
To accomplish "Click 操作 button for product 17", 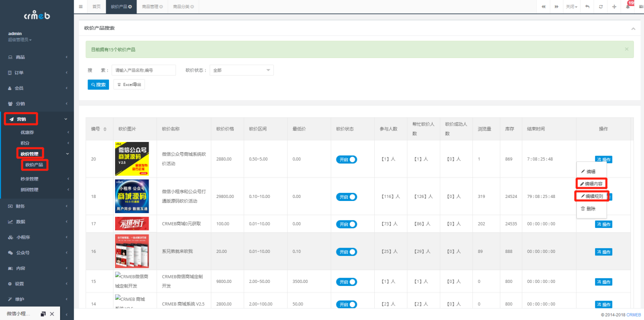I will coord(603,224).
